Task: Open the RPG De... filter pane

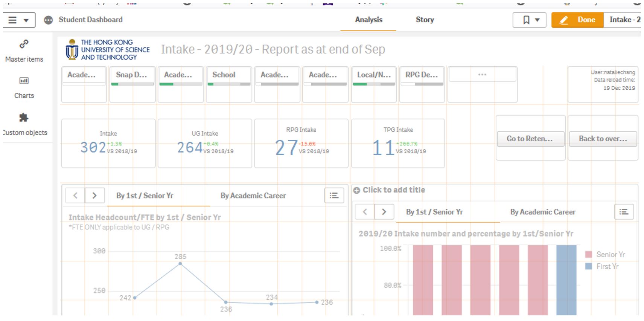Action: point(422,84)
